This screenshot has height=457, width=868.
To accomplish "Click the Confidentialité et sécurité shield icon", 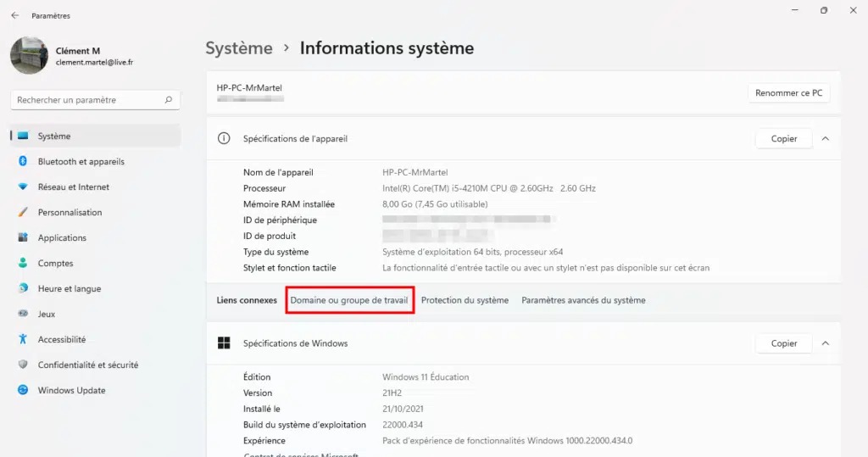I will (23, 365).
